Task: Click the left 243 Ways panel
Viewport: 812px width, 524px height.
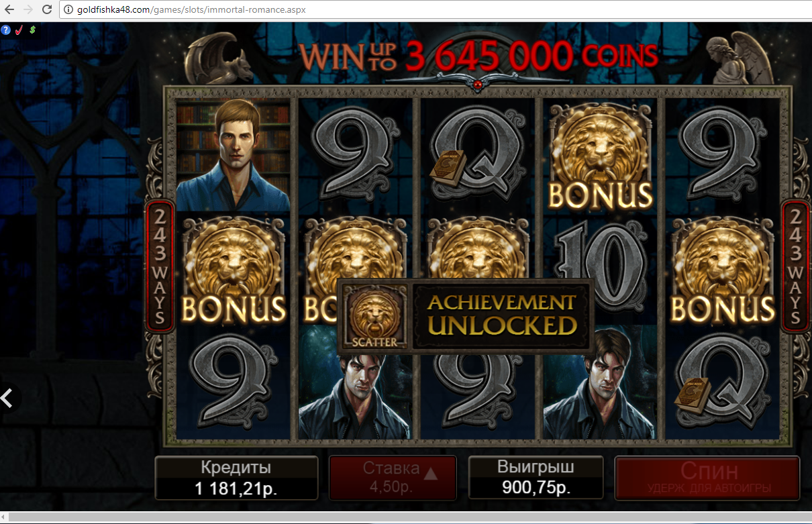Action: tap(160, 266)
